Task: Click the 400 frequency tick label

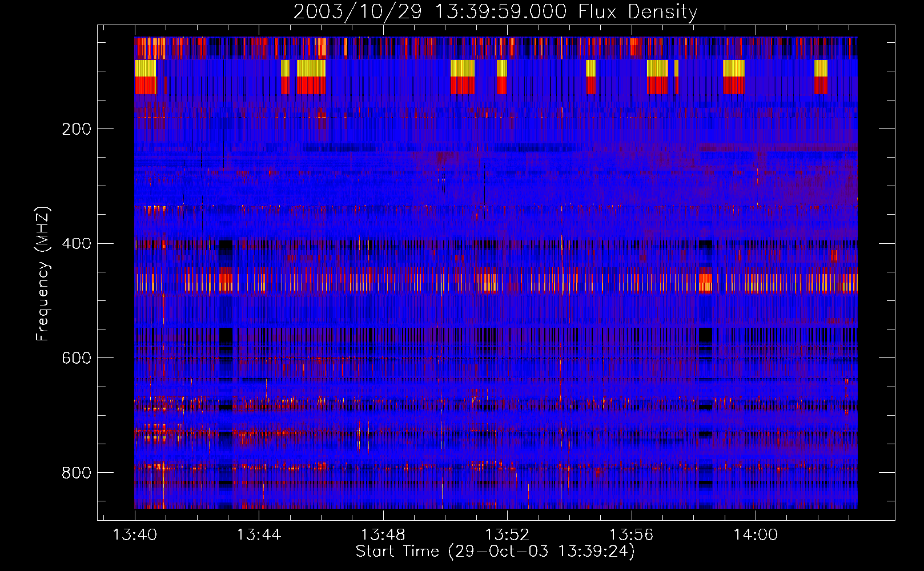Action: (77, 244)
